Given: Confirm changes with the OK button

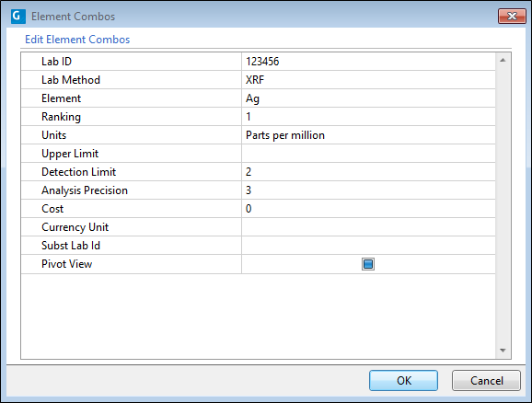Looking at the screenshot, I should click(403, 380).
